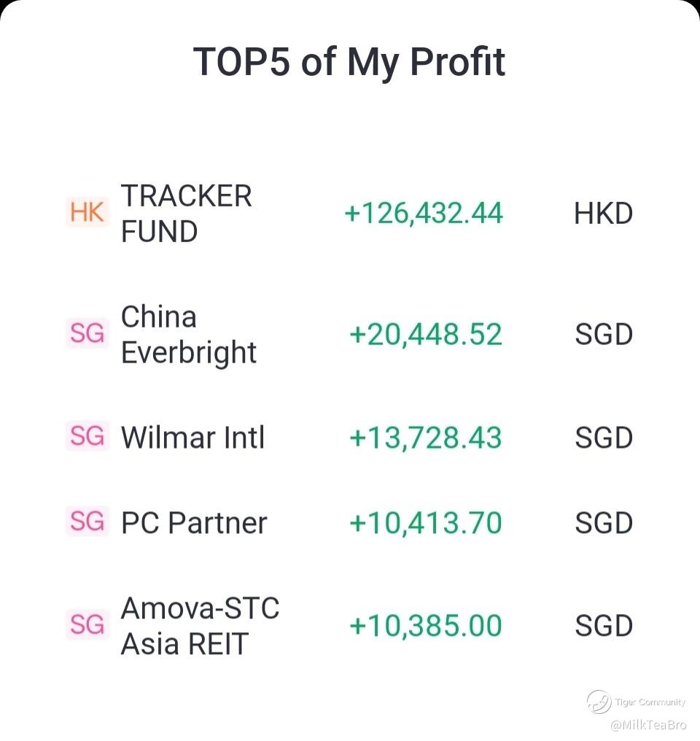Click the SG badge next to Wilmar Intl

87,435
